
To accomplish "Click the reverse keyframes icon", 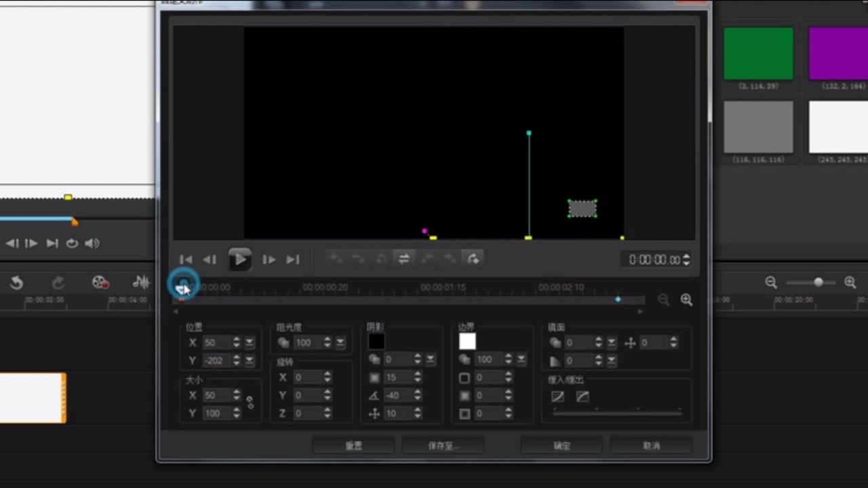I will (381, 258).
